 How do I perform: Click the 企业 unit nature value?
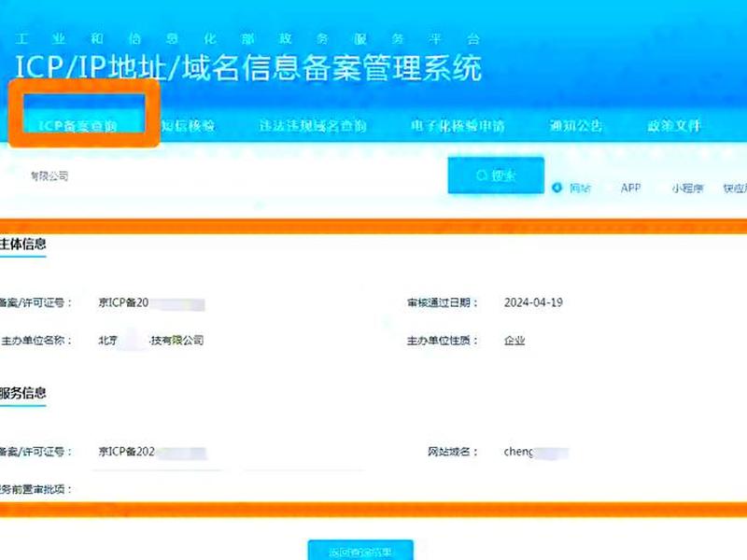(514, 341)
